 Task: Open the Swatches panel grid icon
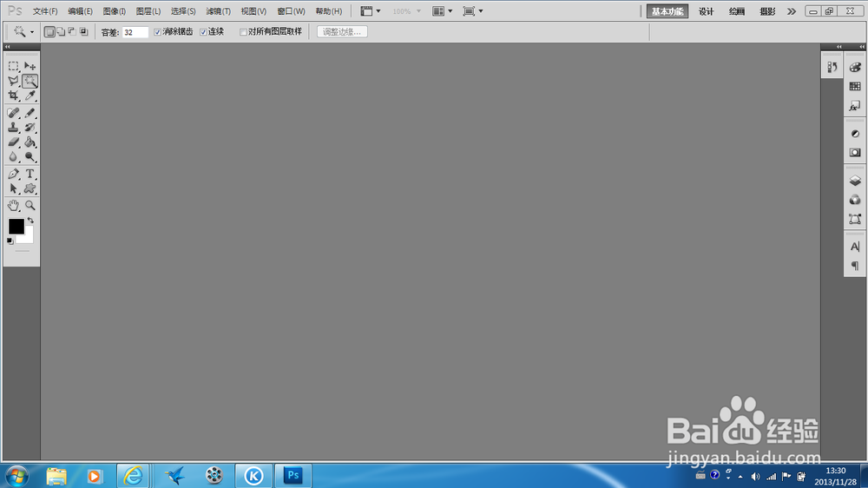click(x=855, y=87)
